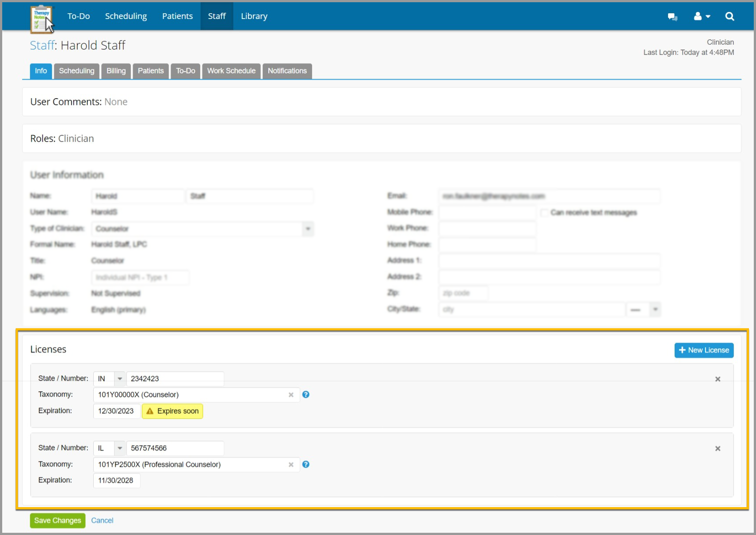Open the IN state dropdown

point(119,378)
